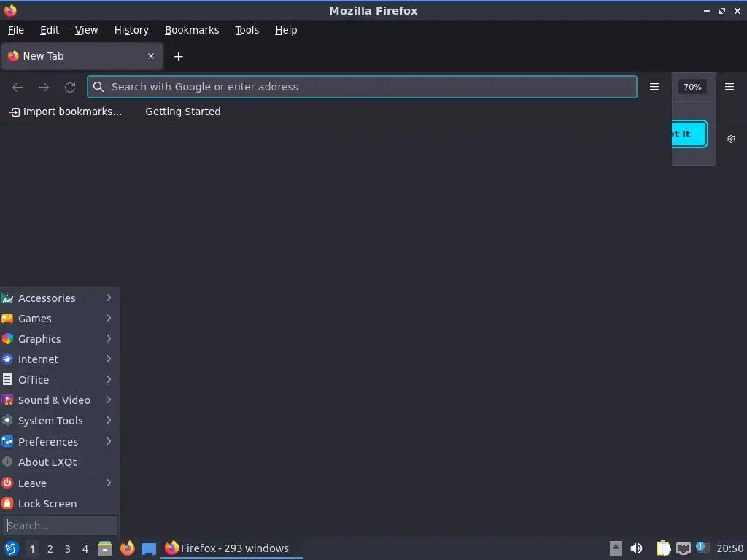
Task: Expand the Games submenu
Action: 60,319
